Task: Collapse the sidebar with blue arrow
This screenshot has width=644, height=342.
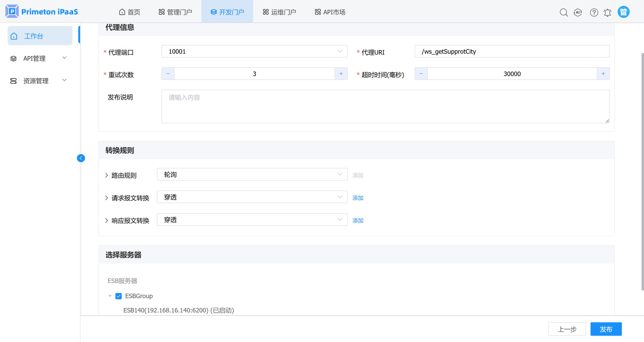Action: (81, 158)
